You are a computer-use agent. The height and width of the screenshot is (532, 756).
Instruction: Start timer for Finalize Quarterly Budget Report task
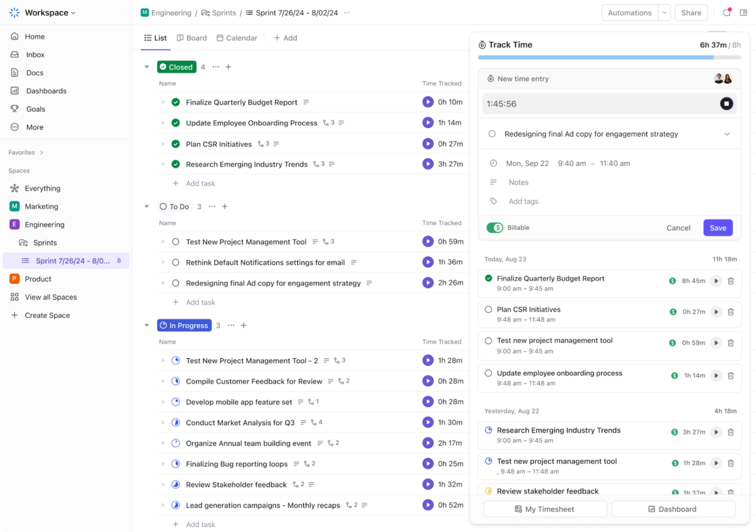click(x=428, y=102)
